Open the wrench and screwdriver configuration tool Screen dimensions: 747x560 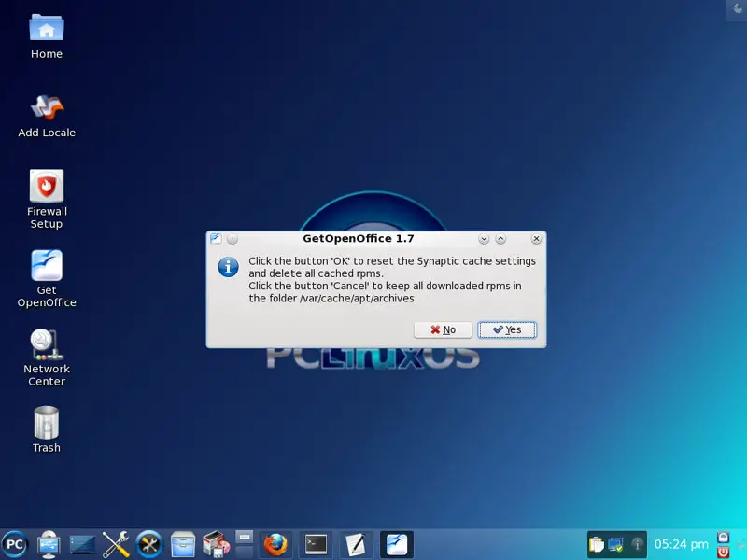pos(116,544)
